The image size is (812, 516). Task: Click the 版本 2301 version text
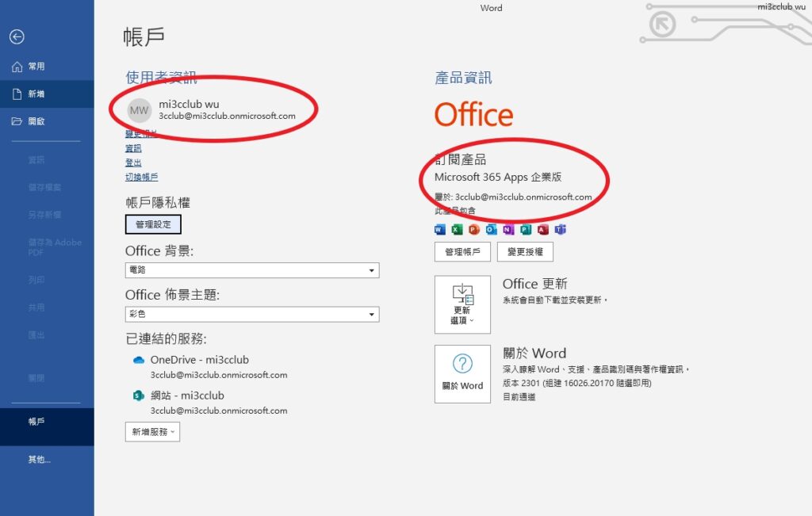[x=577, y=383]
